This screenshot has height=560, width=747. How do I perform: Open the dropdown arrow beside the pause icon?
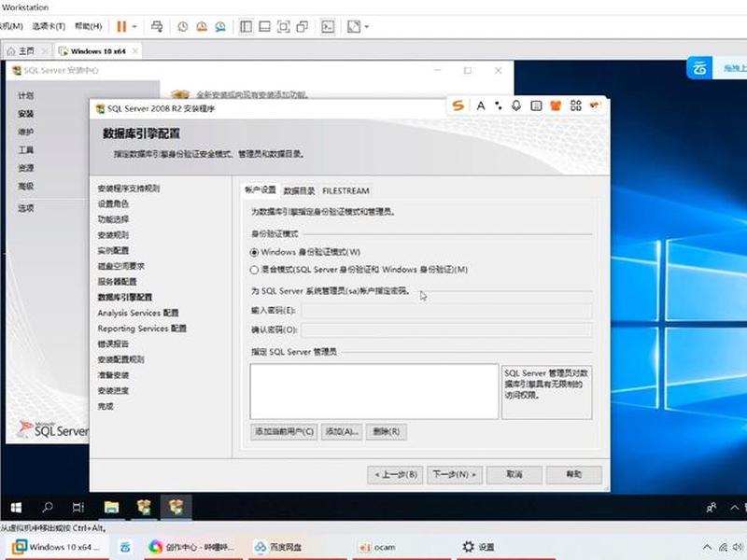134,27
